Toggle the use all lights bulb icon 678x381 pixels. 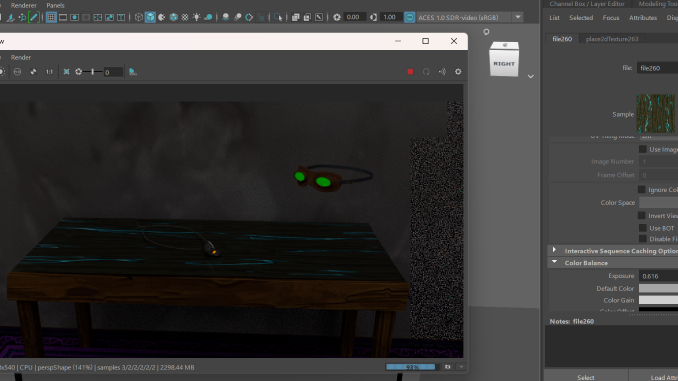[x=197, y=17]
